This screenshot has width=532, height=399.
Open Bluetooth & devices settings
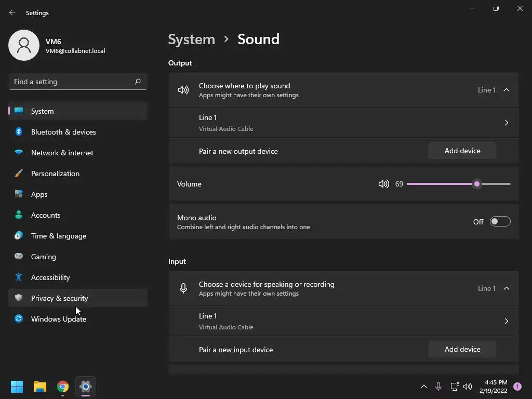[63, 132]
